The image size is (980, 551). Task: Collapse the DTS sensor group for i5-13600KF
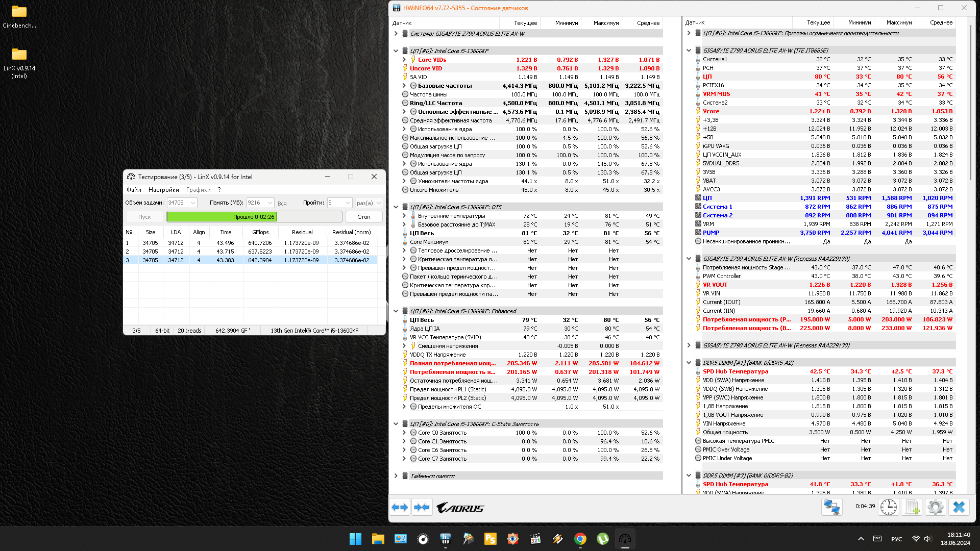(396, 207)
